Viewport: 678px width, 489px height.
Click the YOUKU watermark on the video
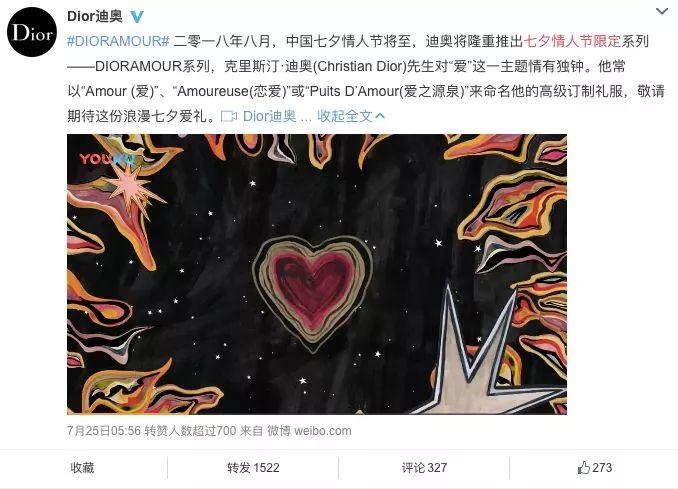click(107, 159)
